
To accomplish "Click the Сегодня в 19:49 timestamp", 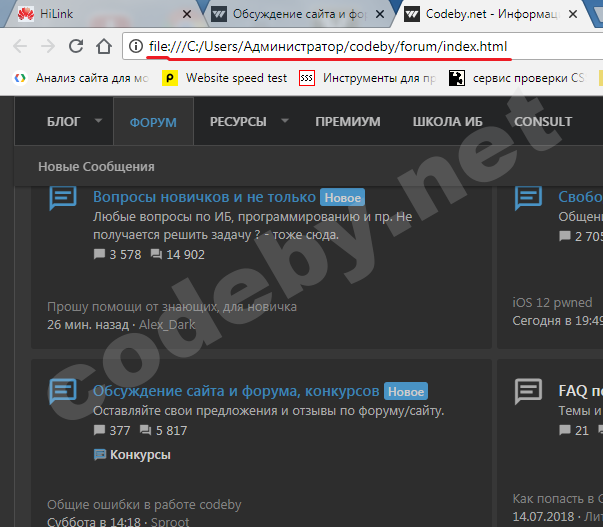I will point(558,320).
